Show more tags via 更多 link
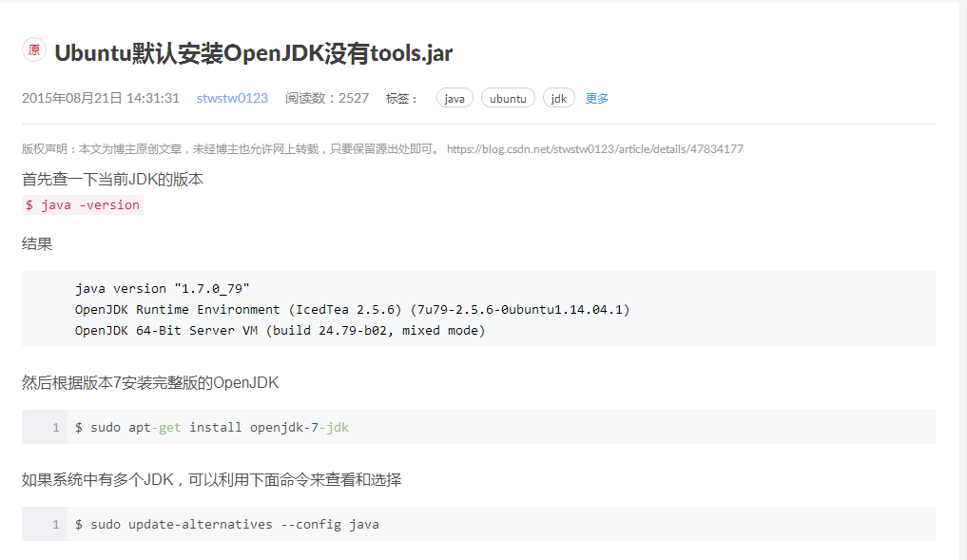Viewport: 967px width, 560px height. tap(597, 98)
